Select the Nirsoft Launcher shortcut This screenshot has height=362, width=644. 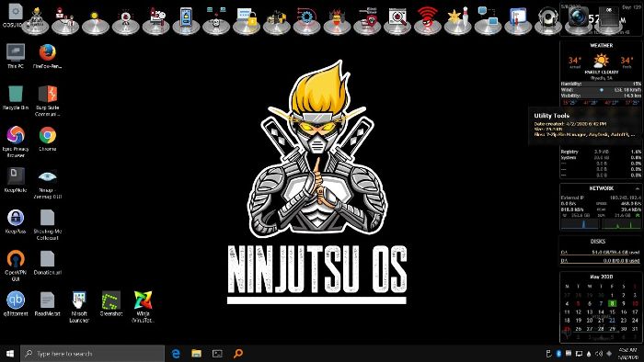coord(79,307)
